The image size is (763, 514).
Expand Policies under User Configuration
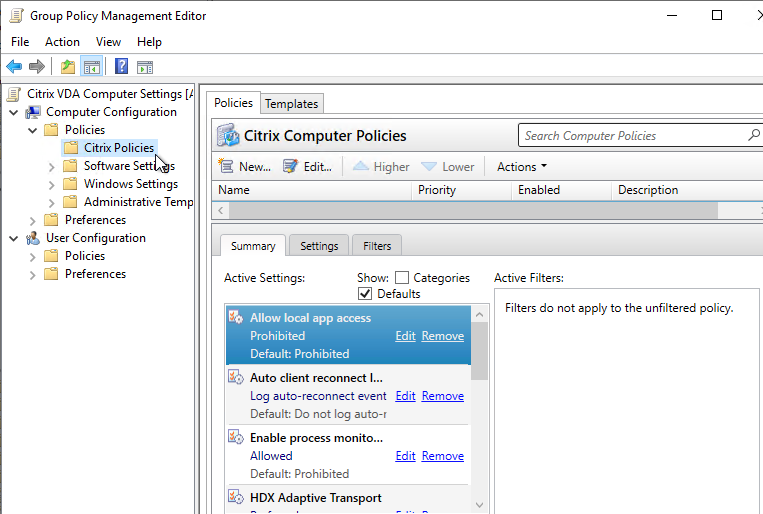[x=33, y=257]
